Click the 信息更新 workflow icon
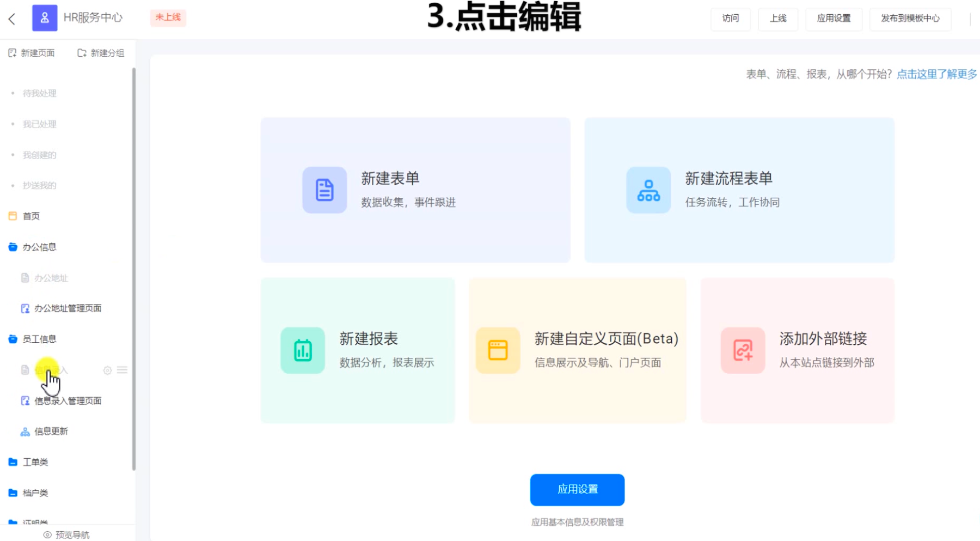 coord(25,431)
